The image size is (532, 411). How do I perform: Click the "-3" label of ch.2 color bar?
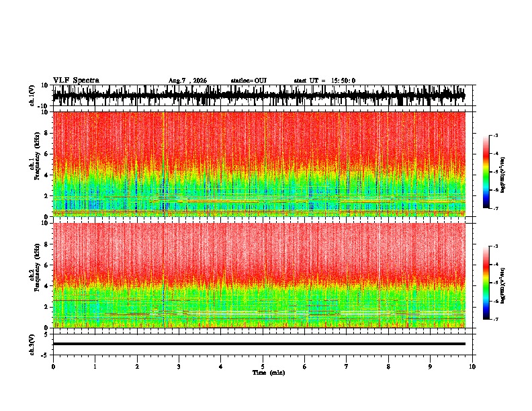(x=496, y=246)
